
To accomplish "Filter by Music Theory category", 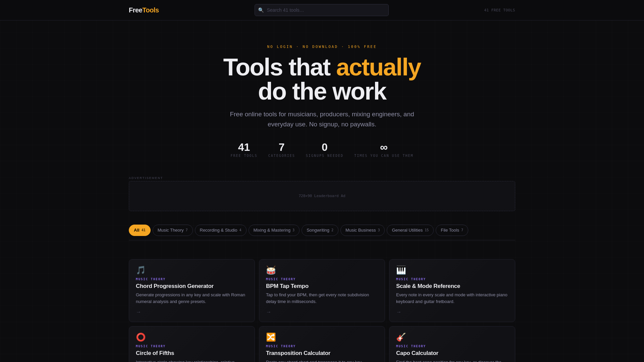I will tap(172, 230).
